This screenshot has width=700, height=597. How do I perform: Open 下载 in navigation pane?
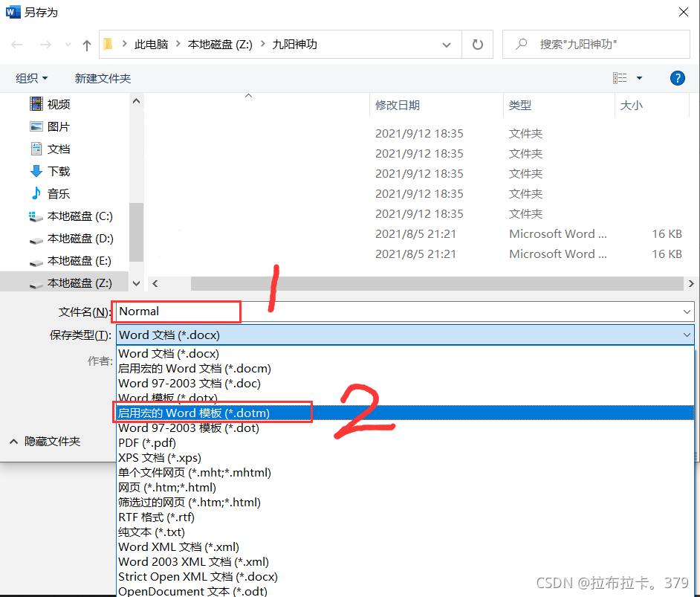coord(50,171)
